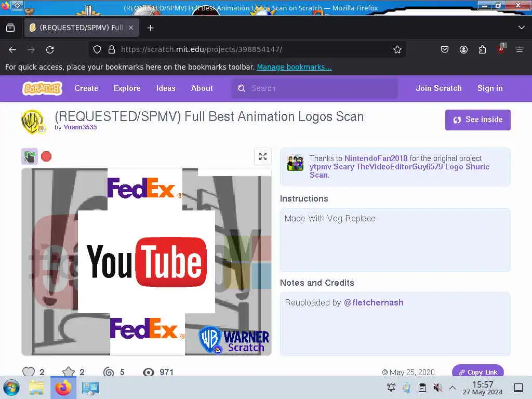Enter full screen mode for the project
The height and width of the screenshot is (399, 532).
(262, 156)
